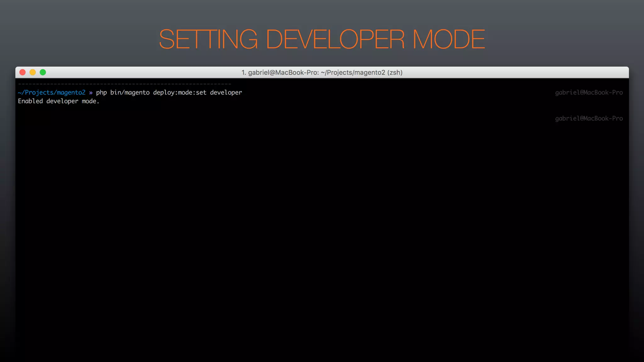
Task: Close the terminal window with red button
Action: pos(23,72)
